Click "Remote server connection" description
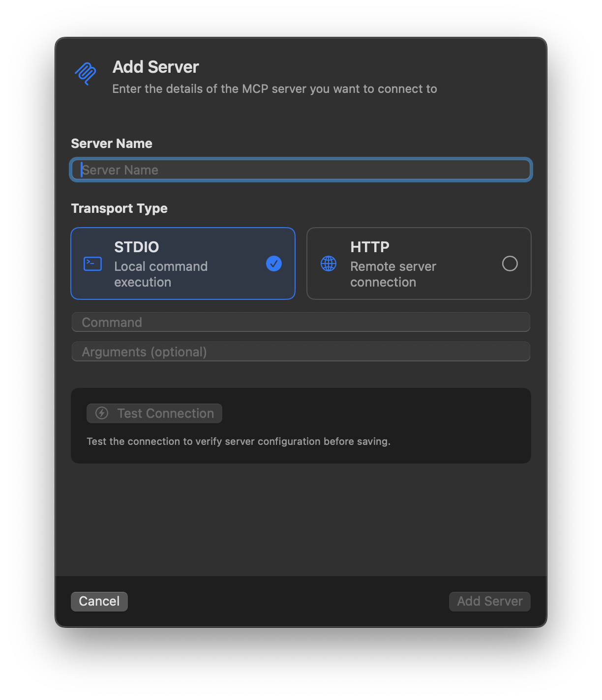 pyautogui.click(x=393, y=274)
